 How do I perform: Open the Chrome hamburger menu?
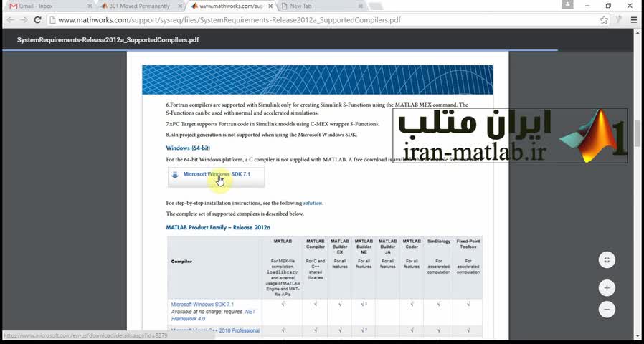click(634, 19)
